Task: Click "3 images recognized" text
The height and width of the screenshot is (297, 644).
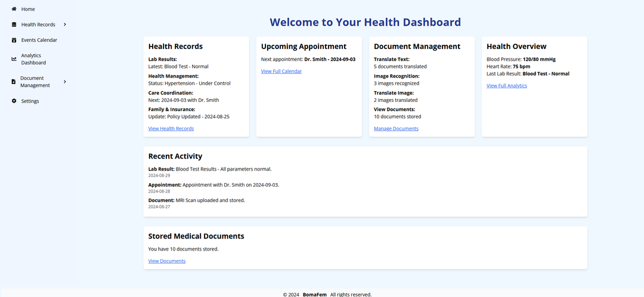Action: pyautogui.click(x=397, y=83)
